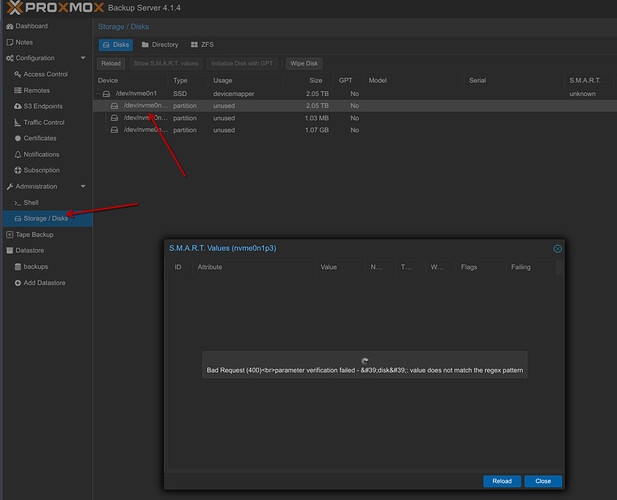Select Access Control in sidebar
Screen dimensions: 617x500
pyautogui.click(x=45, y=74)
